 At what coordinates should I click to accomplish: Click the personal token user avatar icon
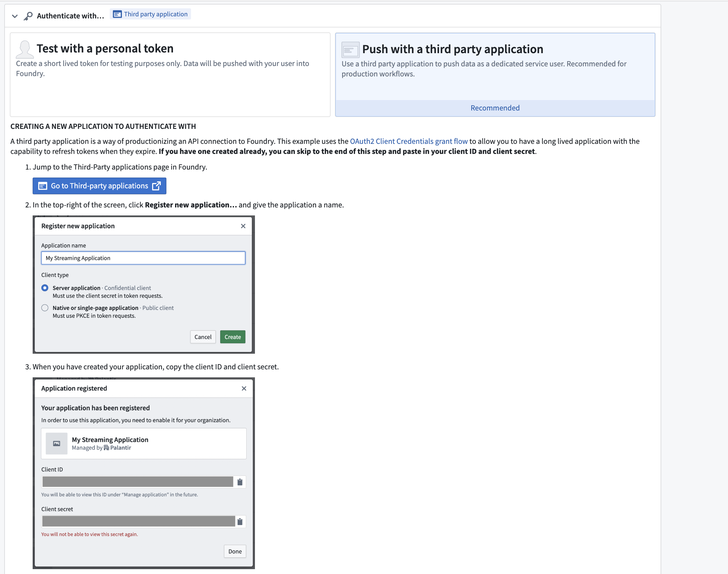point(25,49)
